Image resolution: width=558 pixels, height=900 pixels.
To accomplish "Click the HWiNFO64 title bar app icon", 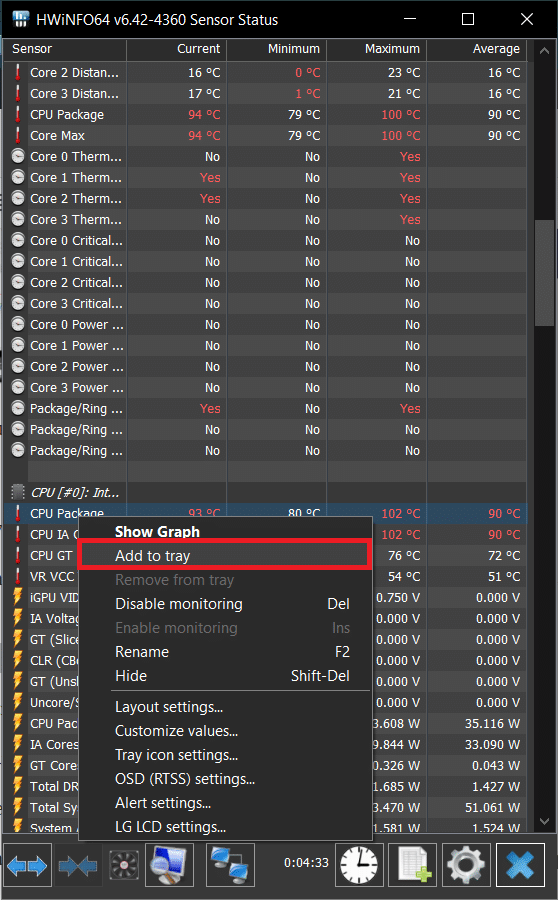I will point(21,19).
